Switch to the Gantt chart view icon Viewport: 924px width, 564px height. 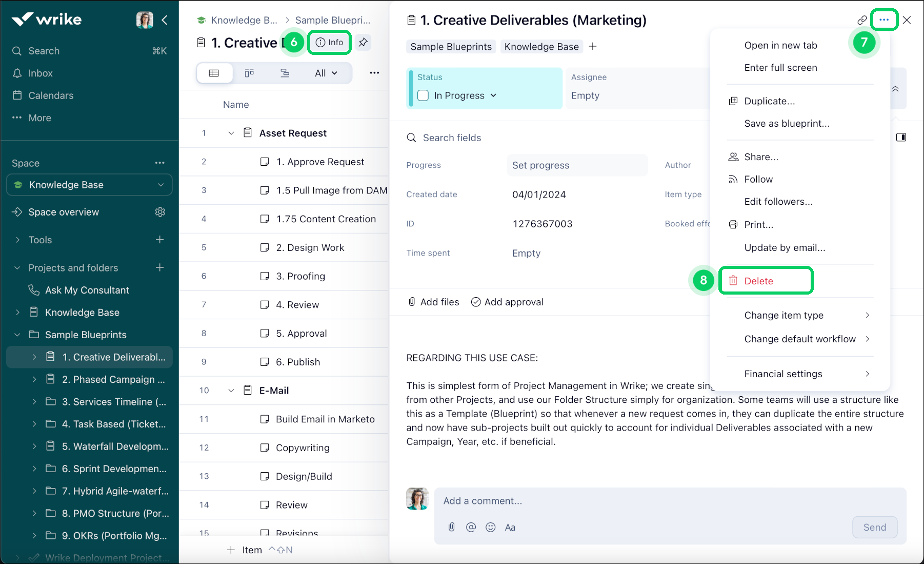tap(285, 73)
